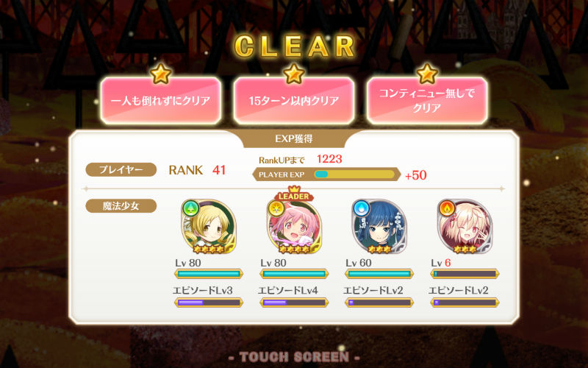Tap the TOUCH SCREEN prompt
Viewport: 588px width, 368px height.
tap(294, 357)
